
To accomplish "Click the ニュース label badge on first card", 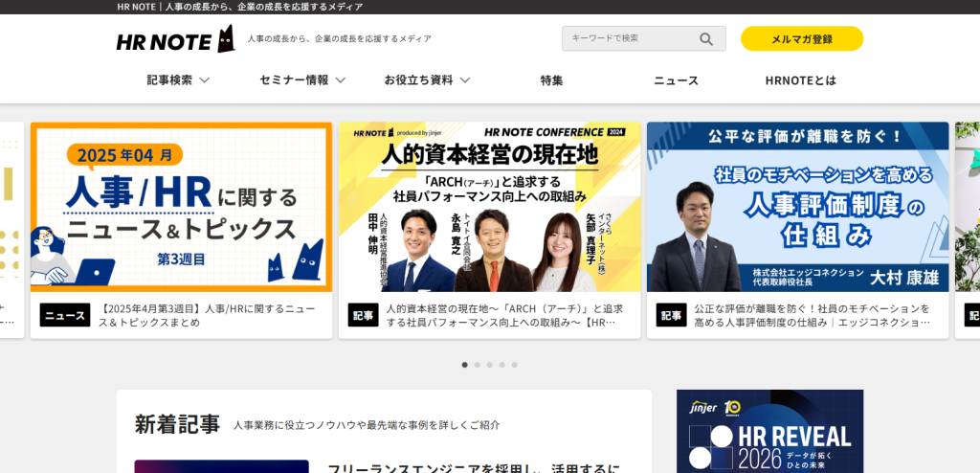I will click(65, 315).
